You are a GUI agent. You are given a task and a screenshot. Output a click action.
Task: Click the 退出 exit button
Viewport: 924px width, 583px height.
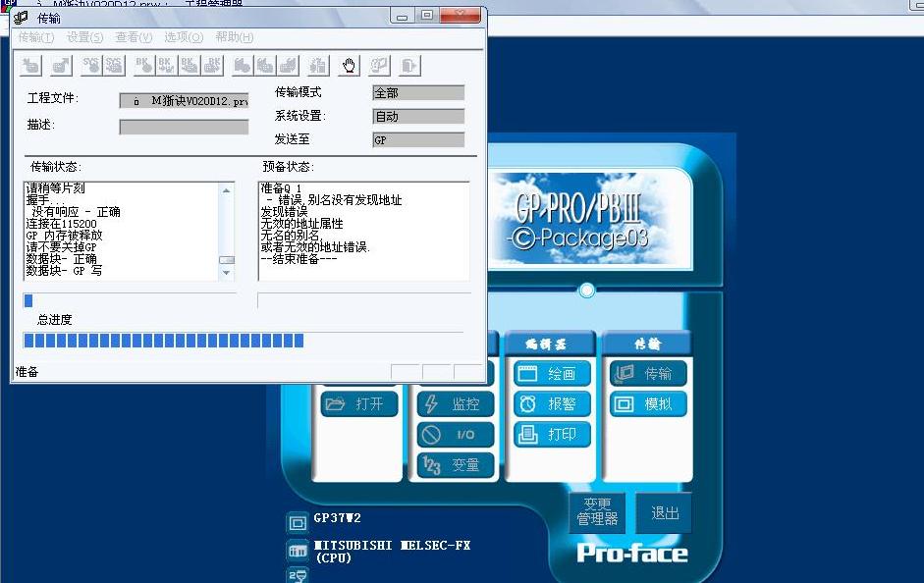pos(664,512)
